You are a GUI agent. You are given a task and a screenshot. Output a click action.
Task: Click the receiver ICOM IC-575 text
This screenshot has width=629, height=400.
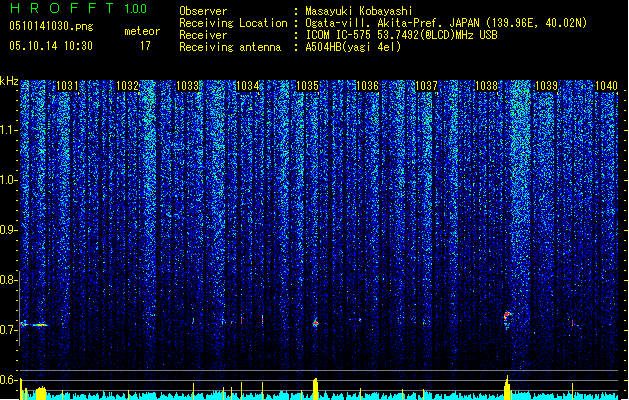click(x=401, y=35)
